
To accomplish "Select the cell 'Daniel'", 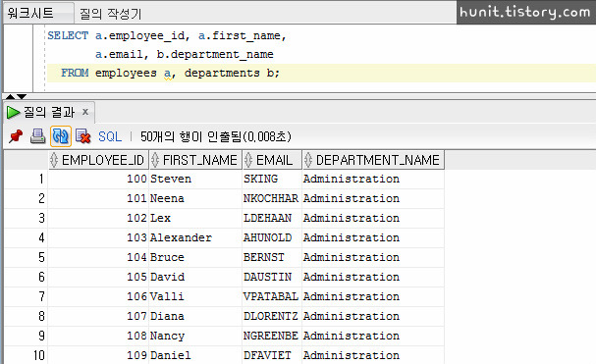I will pyautogui.click(x=195, y=355).
